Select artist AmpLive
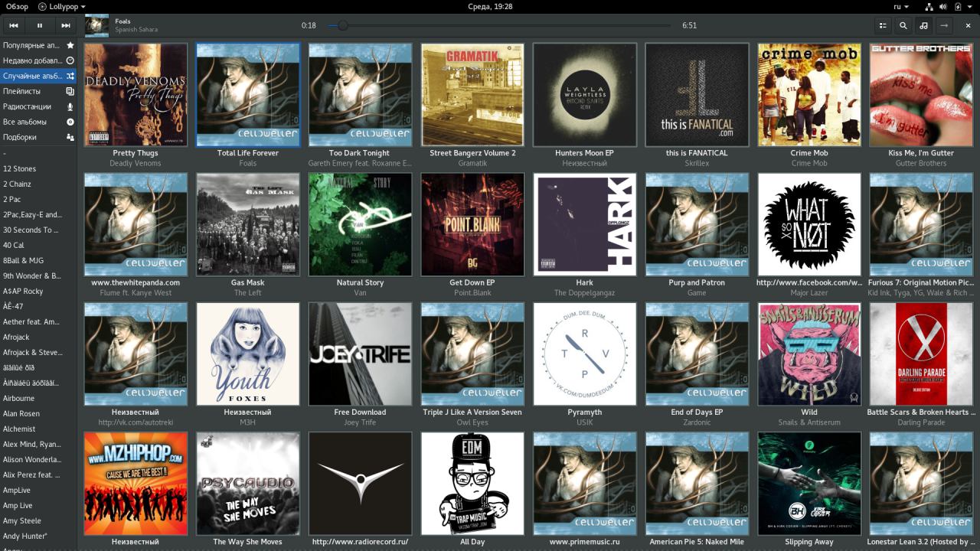This screenshot has width=980, height=551. (x=38, y=490)
